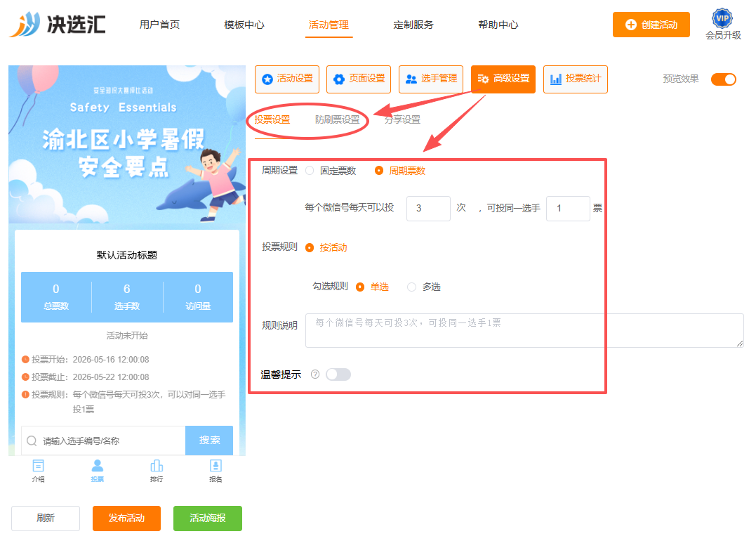Click the 选手数 counter showing 6
Image resolution: width=756 pixels, height=541 pixels.
[x=127, y=296]
